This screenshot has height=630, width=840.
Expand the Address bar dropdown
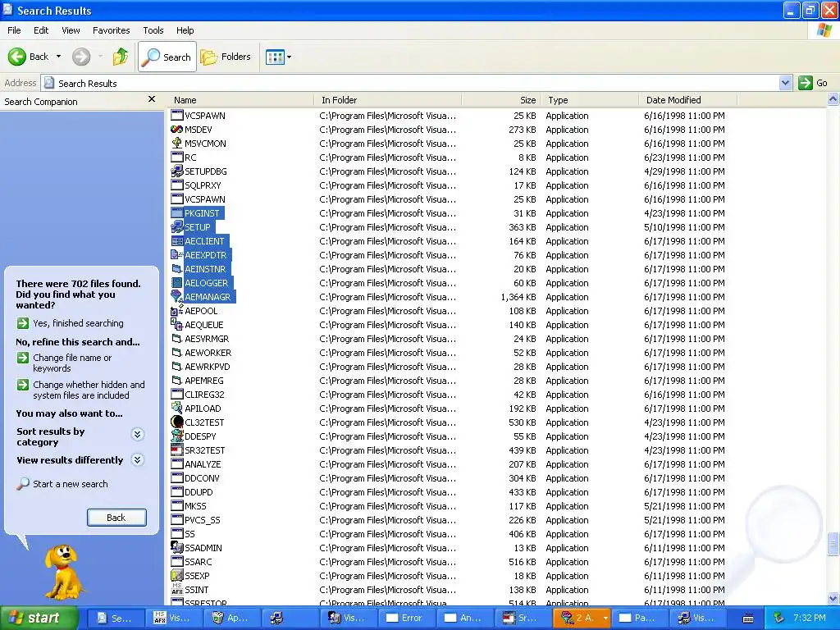tap(785, 83)
